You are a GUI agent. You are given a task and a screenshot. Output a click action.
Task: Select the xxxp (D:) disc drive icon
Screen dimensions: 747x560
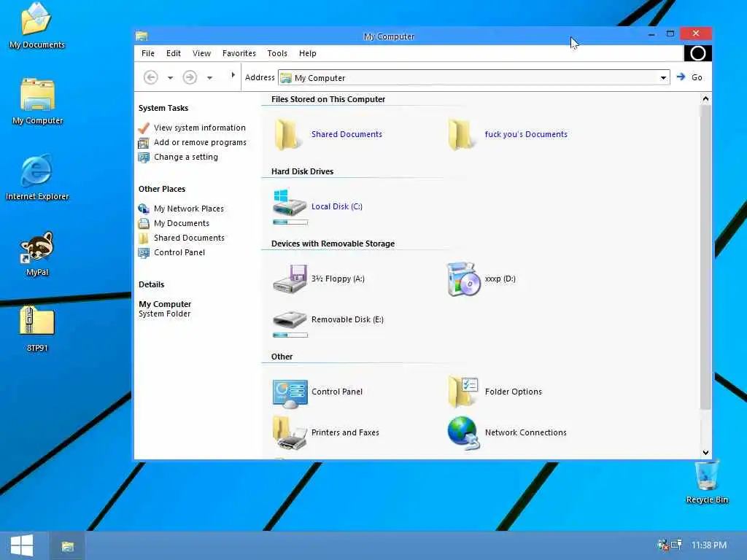(x=463, y=279)
